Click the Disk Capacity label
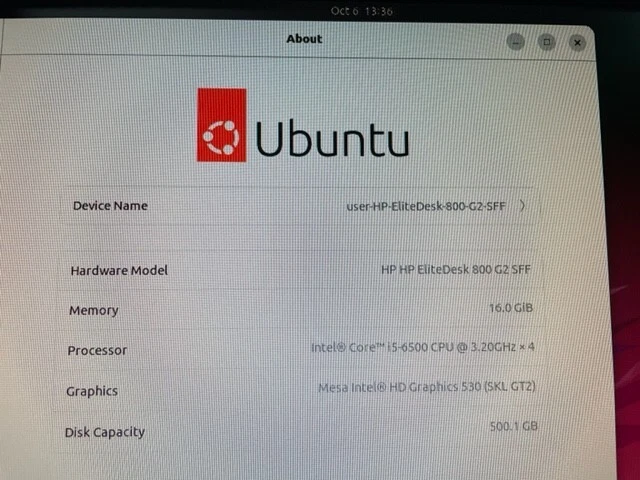This screenshot has width=640, height=480. point(105,432)
